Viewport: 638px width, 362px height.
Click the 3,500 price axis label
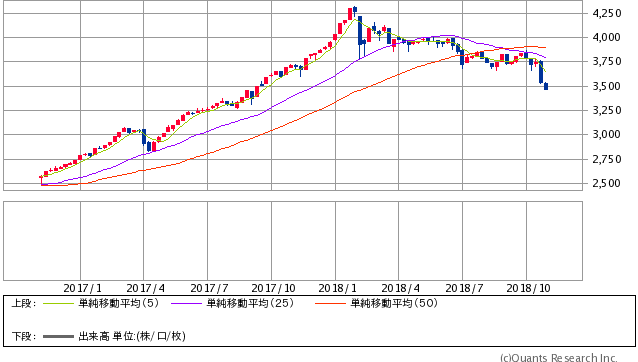pyautogui.click(x=607, y=86)
